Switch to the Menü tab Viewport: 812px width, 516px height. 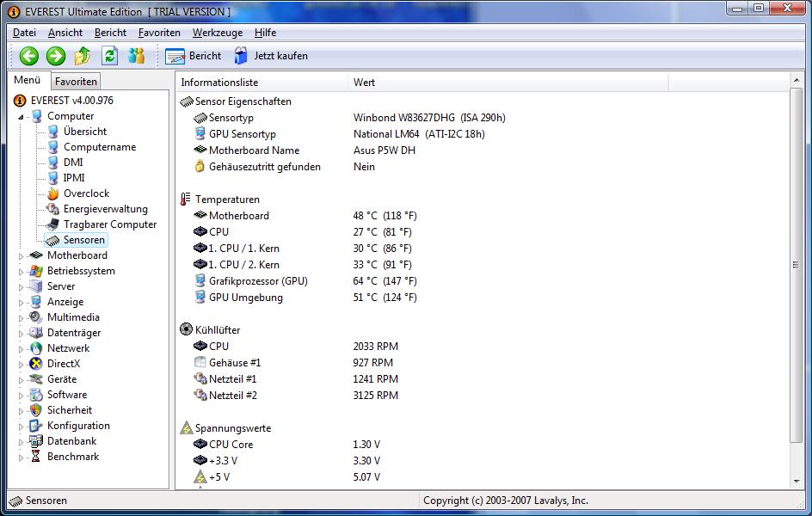(28, 80)
